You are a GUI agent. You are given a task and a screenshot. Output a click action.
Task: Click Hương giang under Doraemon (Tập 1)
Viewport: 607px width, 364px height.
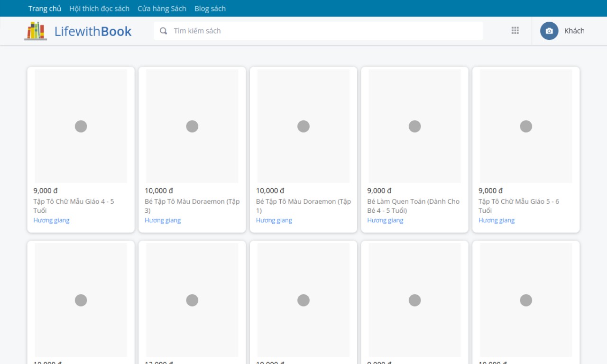(x=274, y=220)
